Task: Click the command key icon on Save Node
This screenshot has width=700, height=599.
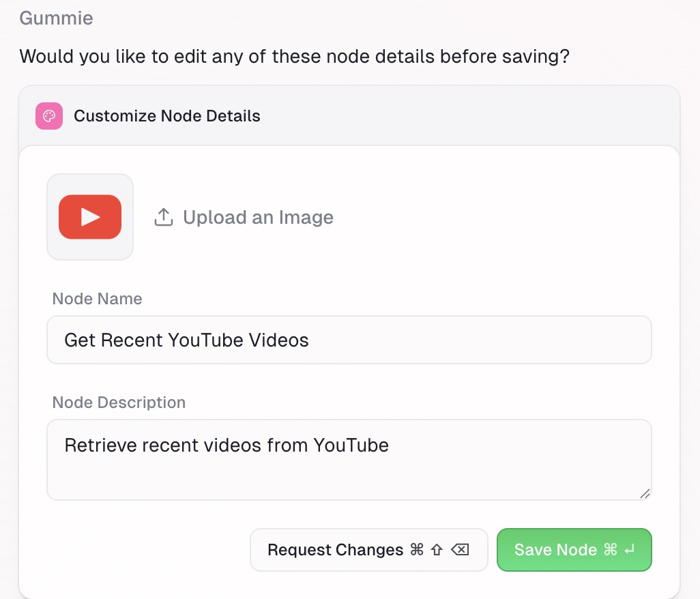Action: (611, 549)
